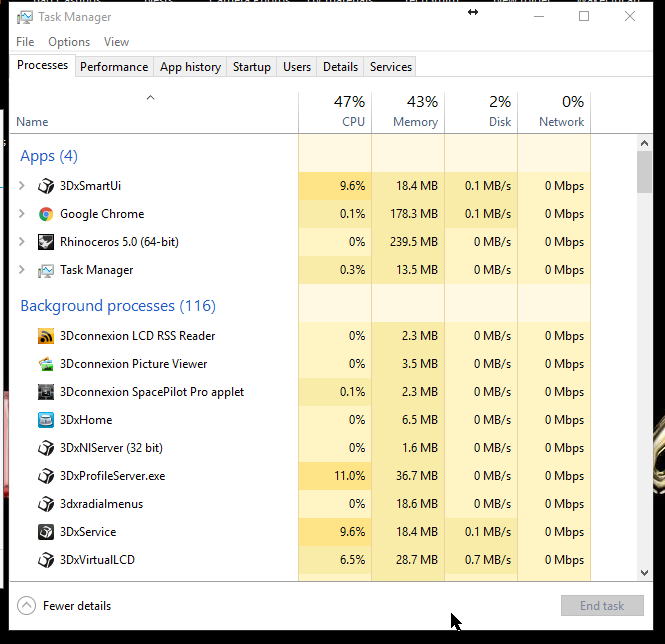This screenshot has height=644, width=665.
Task: Open the Details tab
Action: click(340, 67)
